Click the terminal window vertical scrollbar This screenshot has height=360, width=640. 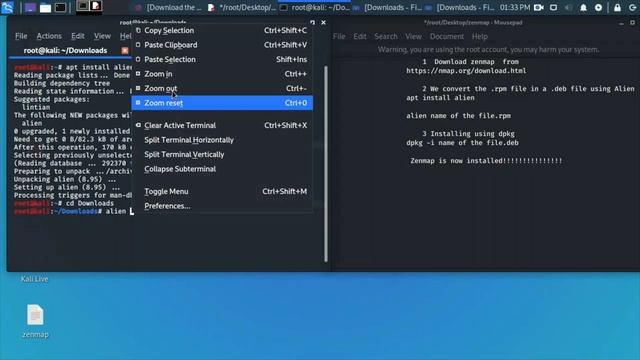[326, 163]
